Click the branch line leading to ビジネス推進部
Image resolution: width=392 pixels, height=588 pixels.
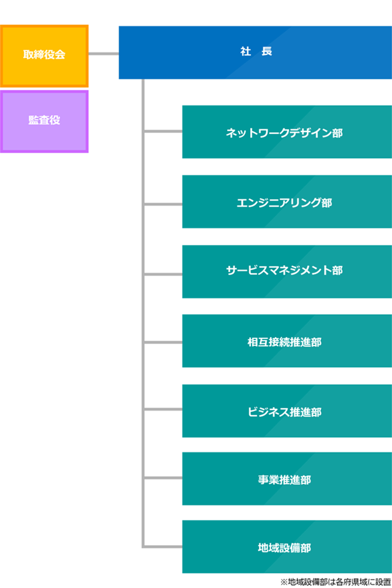coord(163,409)
